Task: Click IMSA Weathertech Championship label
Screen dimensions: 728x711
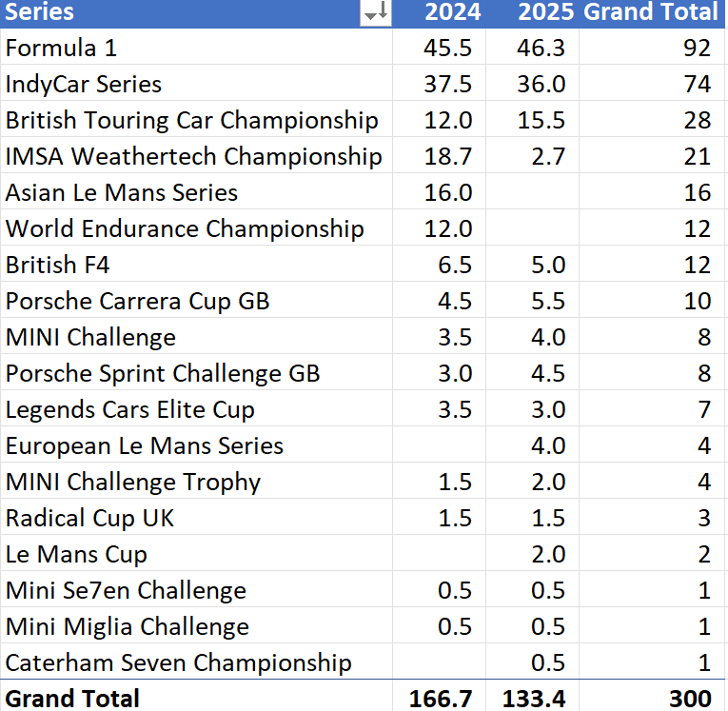Action: tap(193, 156)
